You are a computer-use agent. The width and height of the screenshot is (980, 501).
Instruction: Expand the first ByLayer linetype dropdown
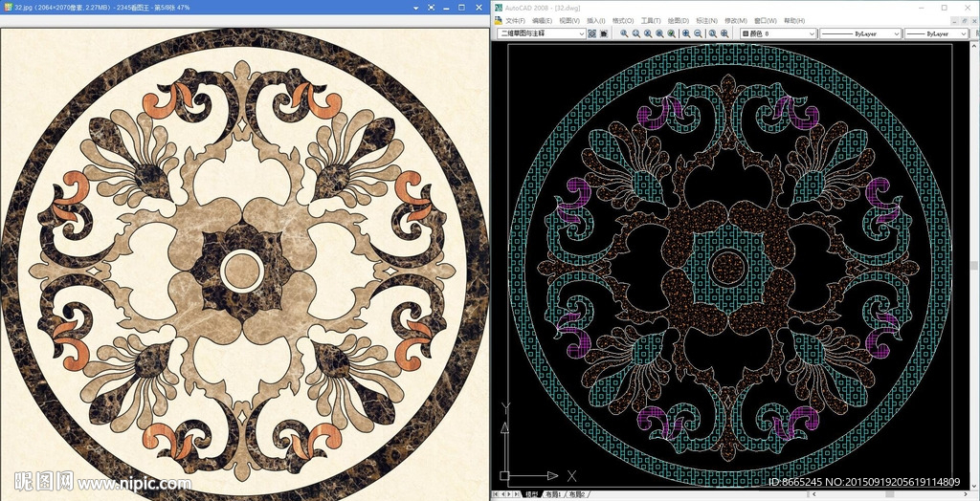(897, 33)
